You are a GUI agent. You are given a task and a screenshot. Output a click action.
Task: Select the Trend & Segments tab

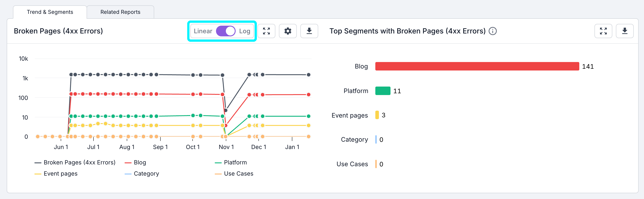(x=50, y=12)
